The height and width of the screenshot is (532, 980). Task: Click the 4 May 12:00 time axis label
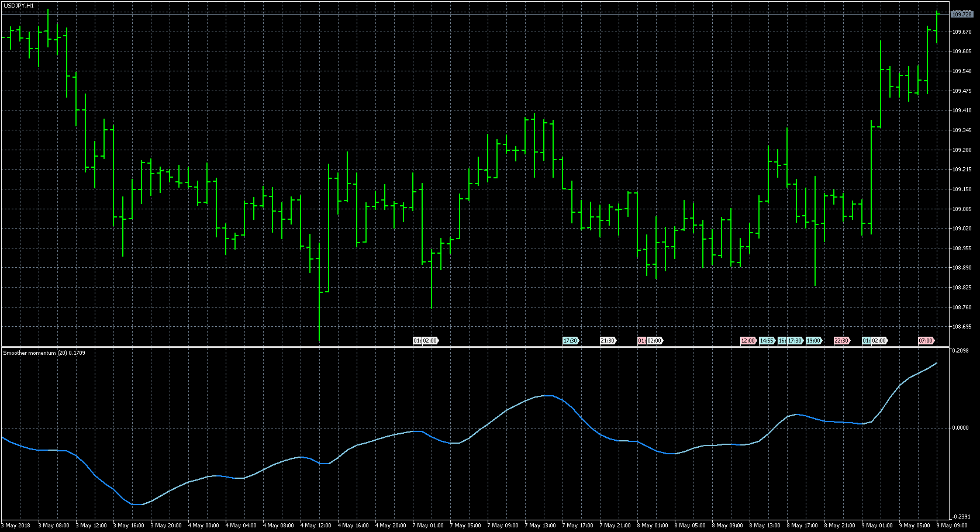tap(316, 526)
